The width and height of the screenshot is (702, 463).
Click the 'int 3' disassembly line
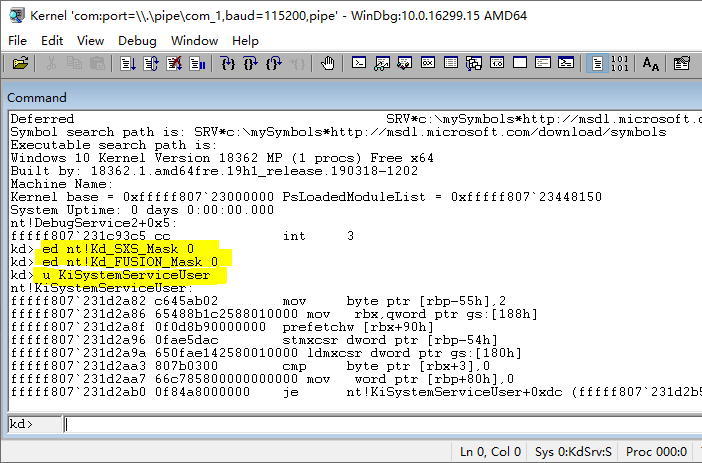(182, 236)
